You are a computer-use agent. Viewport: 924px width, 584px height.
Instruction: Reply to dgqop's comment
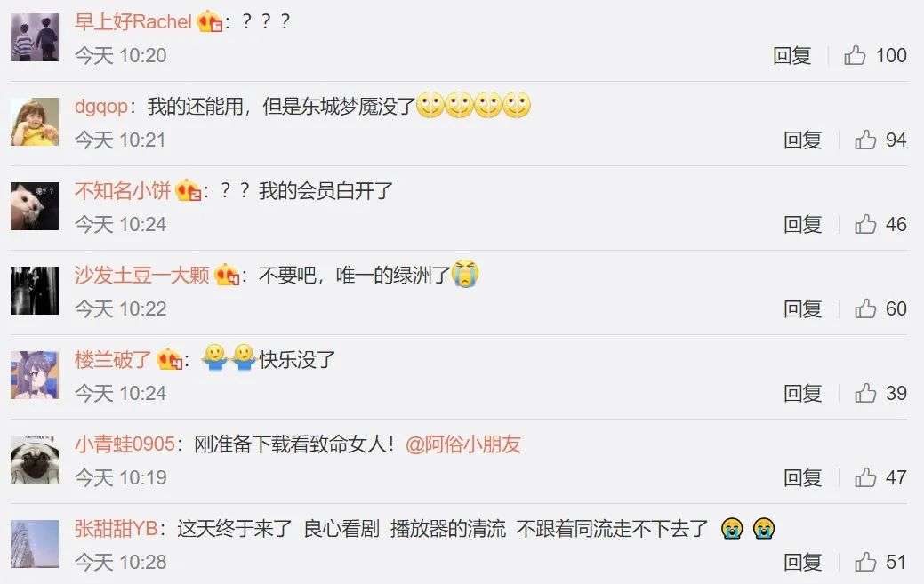pos(802,140)
